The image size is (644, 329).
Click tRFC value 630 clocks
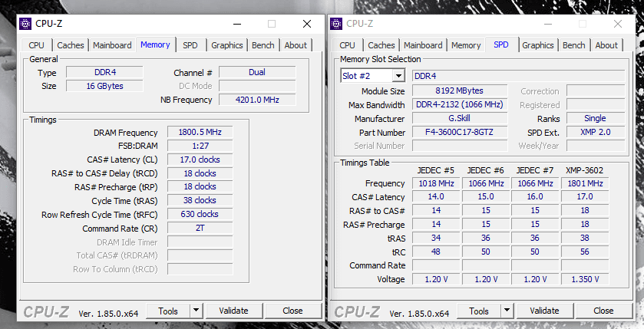[200, 214]
